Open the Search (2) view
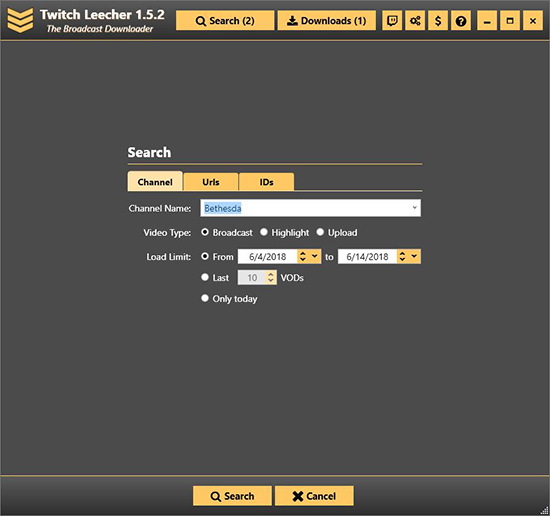This screenshot has height=516, width=550. tap(225, 21)
